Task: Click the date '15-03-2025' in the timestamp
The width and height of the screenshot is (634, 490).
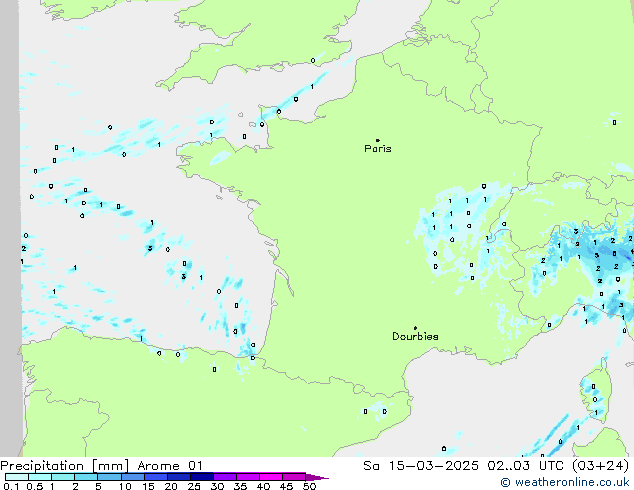Action: (x=433, y=466)
